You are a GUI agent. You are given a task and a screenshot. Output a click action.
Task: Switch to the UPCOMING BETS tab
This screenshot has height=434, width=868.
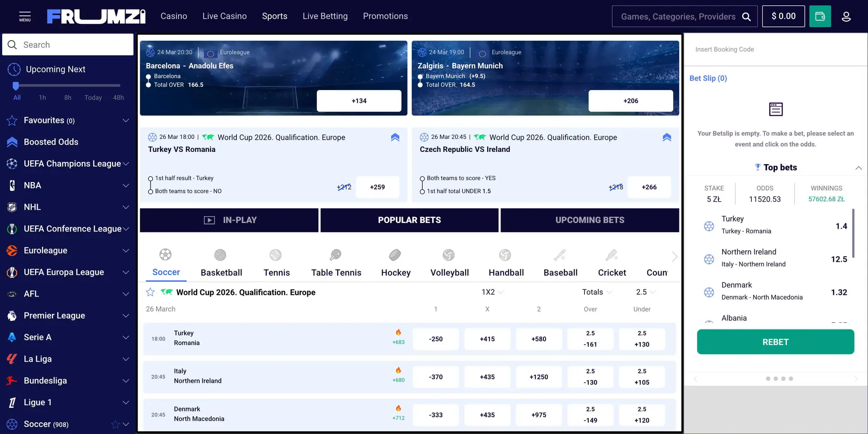[x=590, y=220]
